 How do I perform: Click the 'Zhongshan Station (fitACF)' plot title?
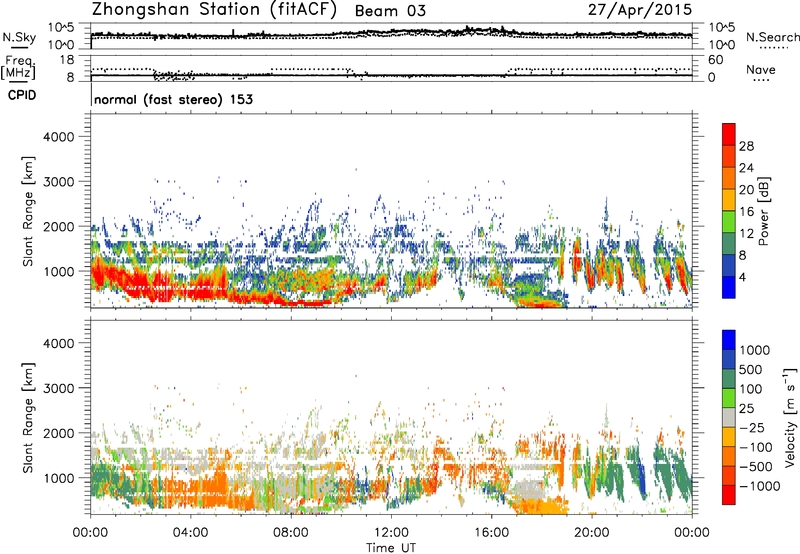[214, 10]
